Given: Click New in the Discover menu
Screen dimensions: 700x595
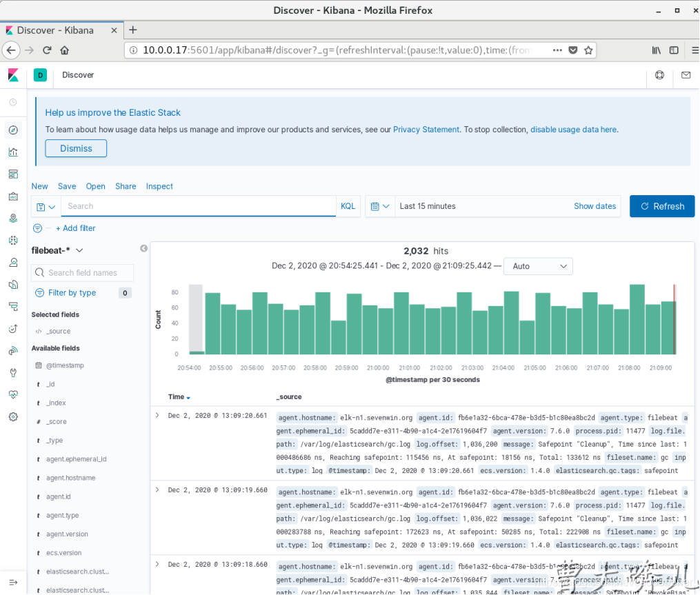Looking at the screenshot, I should (x=40, y=186).
